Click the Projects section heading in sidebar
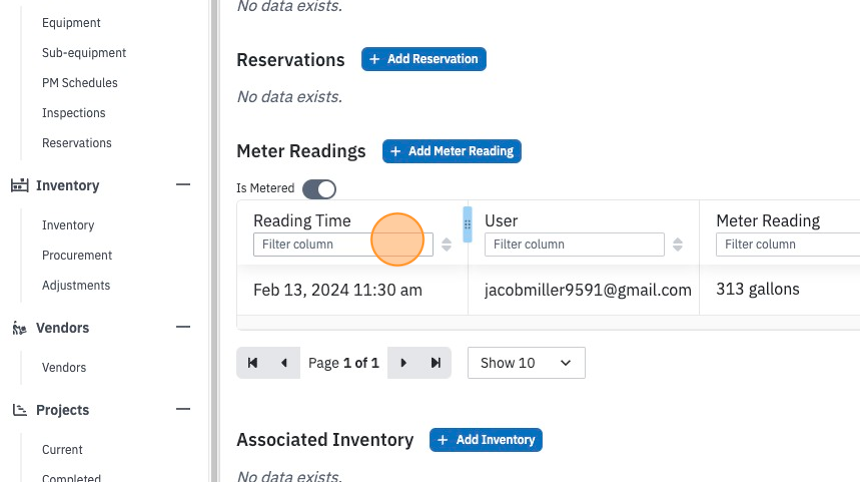This screenshot has width=860, height=482. tap(63, 410)
